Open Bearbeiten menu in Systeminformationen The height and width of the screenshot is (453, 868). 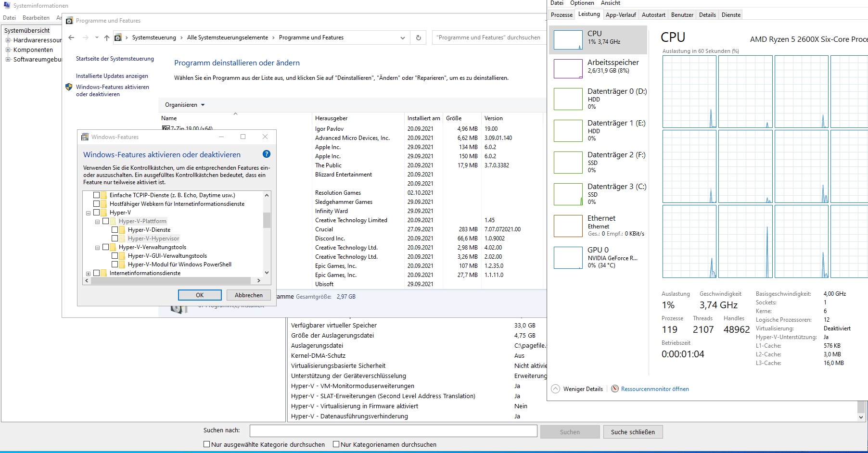(x=36, y=18)
